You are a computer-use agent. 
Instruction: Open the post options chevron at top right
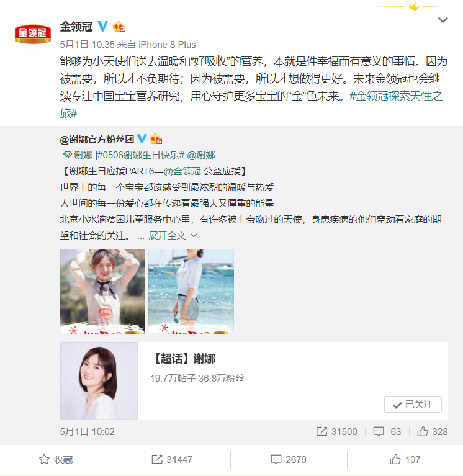pos(443,20)
